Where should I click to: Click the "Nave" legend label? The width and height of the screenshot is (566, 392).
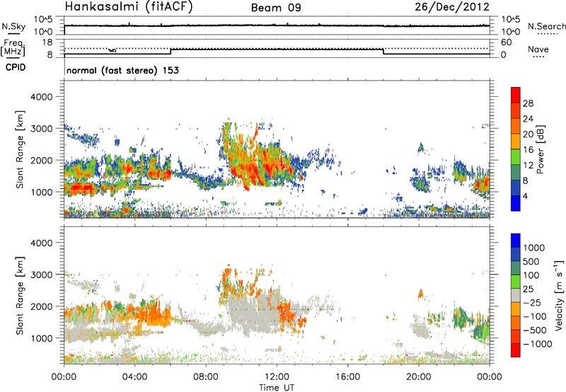coord(538,50)
